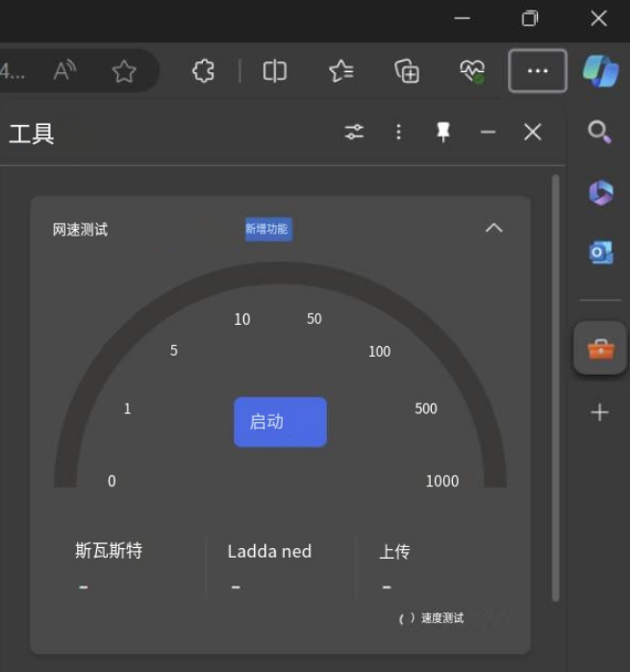
Task: Open Collections icon in toolbar
Action: click(x=407, y=71)
